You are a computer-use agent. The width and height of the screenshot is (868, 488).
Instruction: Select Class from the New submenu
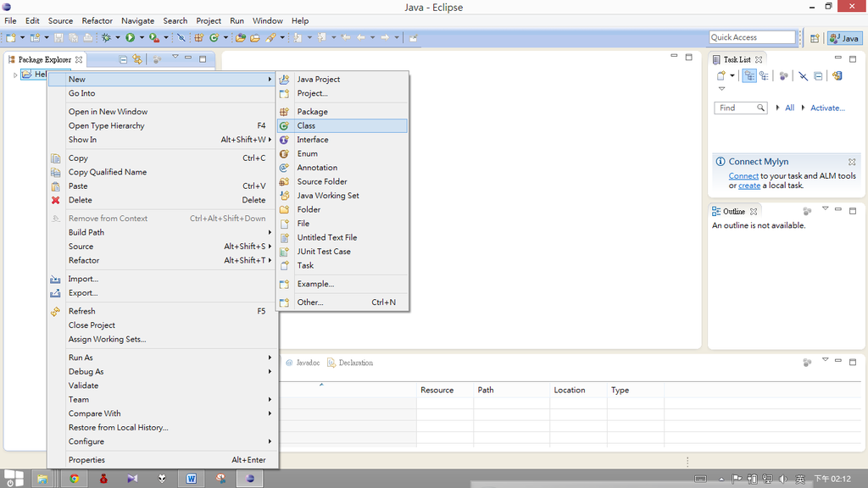306,125
